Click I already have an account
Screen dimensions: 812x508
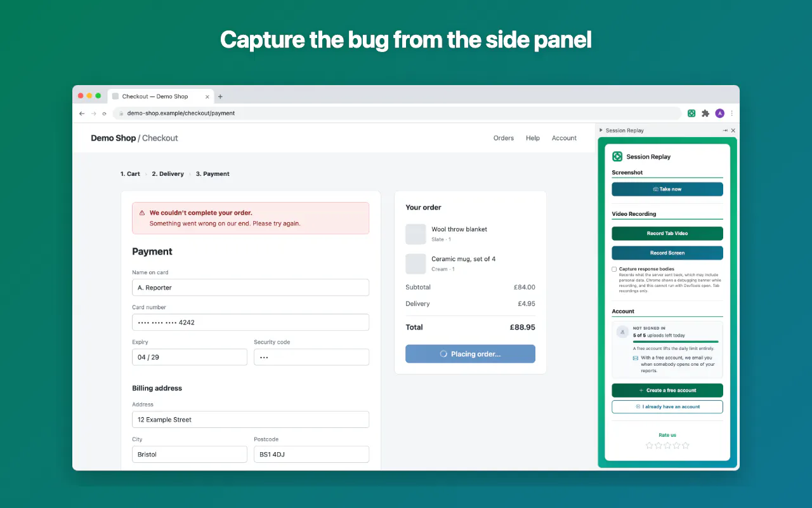[667, 407]
